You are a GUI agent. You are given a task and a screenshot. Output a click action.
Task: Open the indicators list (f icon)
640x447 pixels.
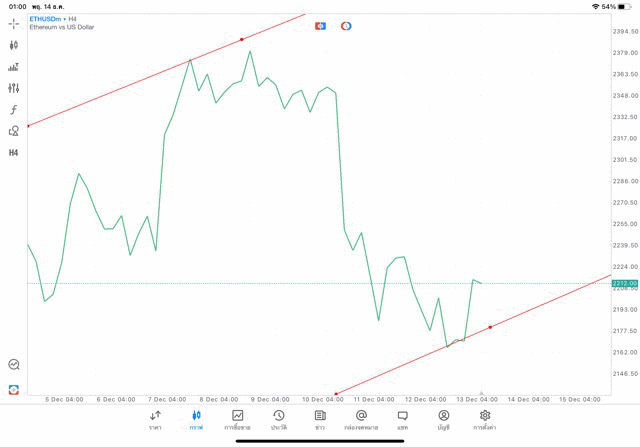click(14, 110)
